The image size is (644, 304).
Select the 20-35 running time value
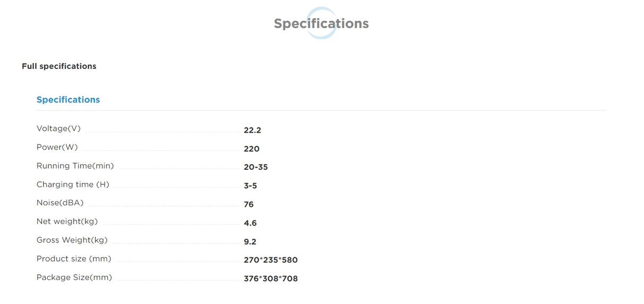point(256,167)
